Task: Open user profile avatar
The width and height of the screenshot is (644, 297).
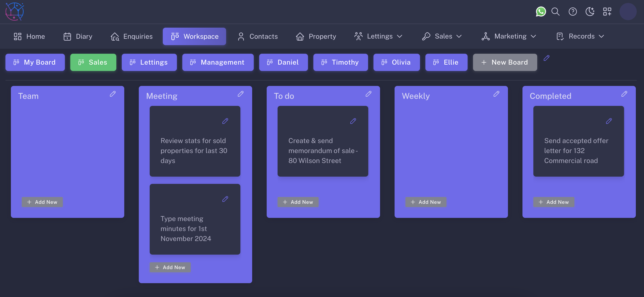Action: coord(627,12)
